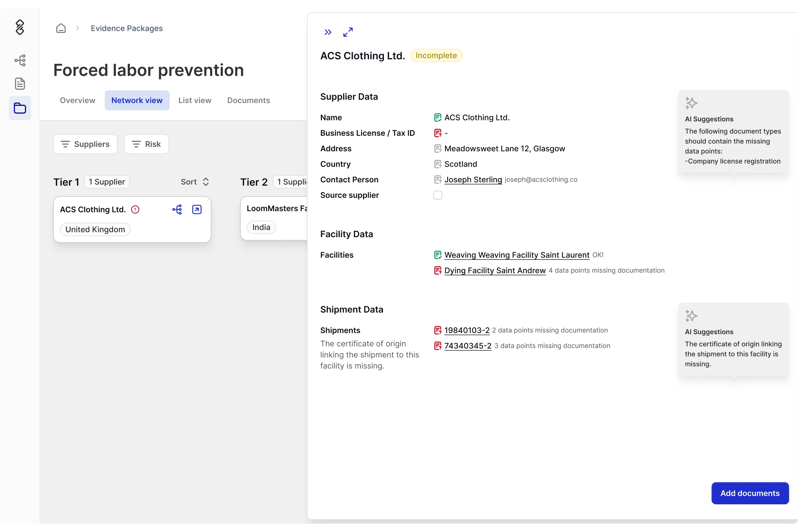Screen dimensions: 798x532
Task: Switch to the List view tab
Action: [x=195, y=100]
